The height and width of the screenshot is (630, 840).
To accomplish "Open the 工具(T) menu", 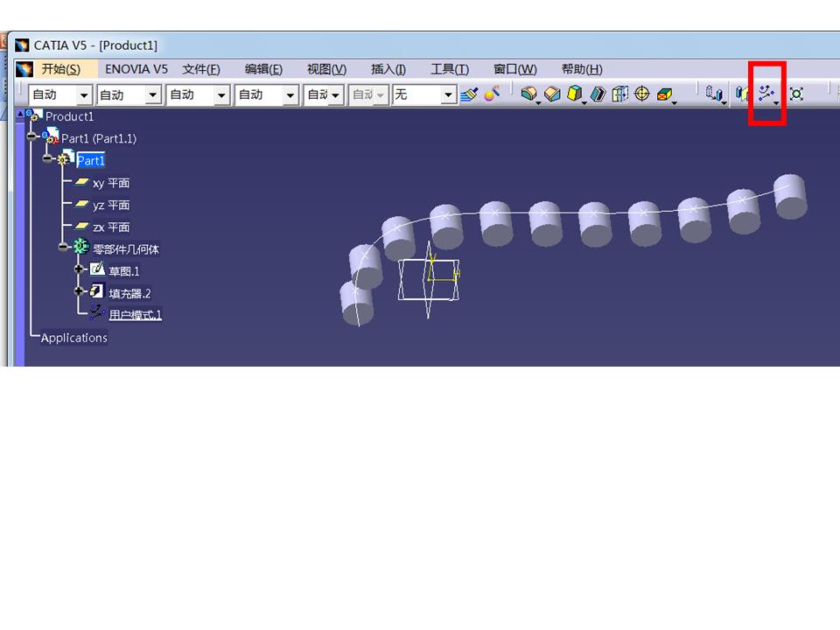I will point(450,69).
